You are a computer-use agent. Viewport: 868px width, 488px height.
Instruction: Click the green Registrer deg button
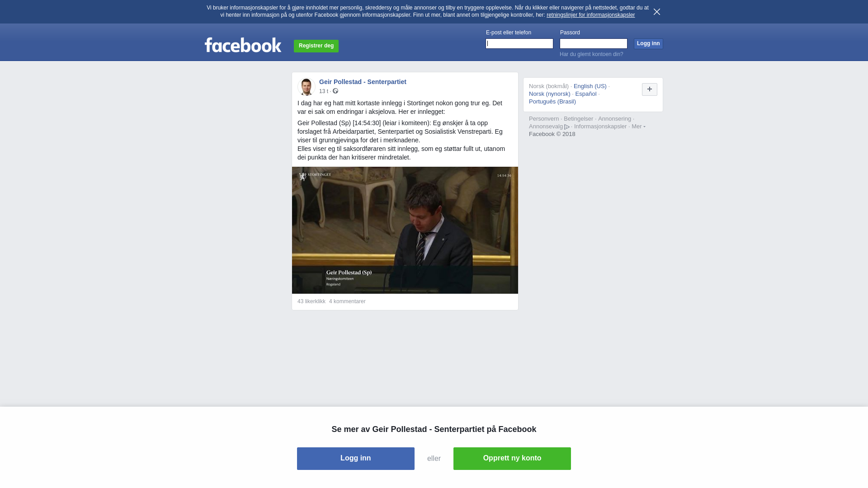(x=316, y=46)
